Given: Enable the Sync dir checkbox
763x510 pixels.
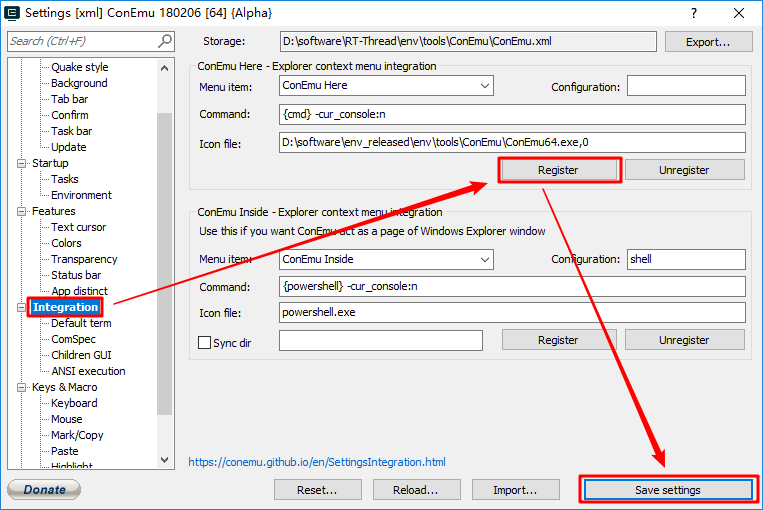Looking at the screenshot, I should [205, 342].
